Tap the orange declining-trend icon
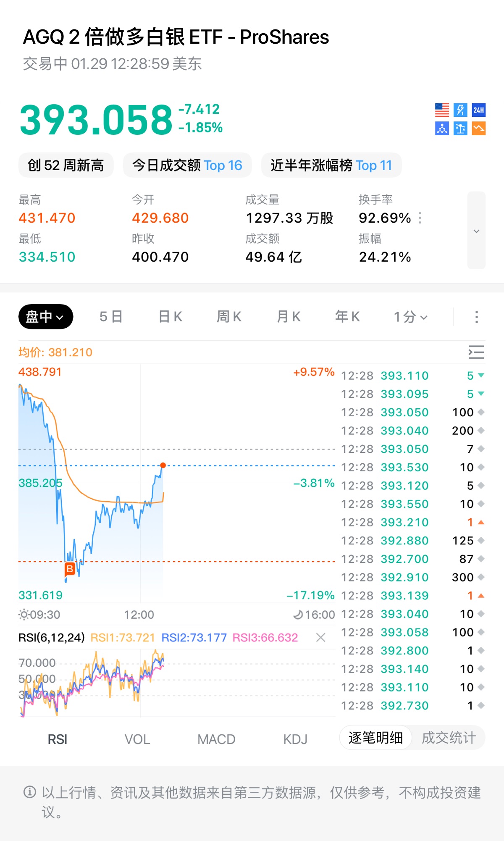This screenshot has width=504, height=841. [479, 129]
